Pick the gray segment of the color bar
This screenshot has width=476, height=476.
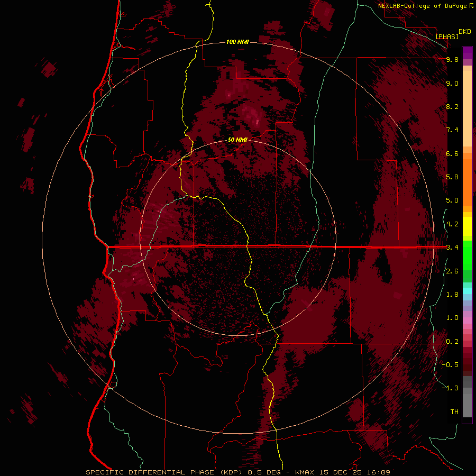467,398
